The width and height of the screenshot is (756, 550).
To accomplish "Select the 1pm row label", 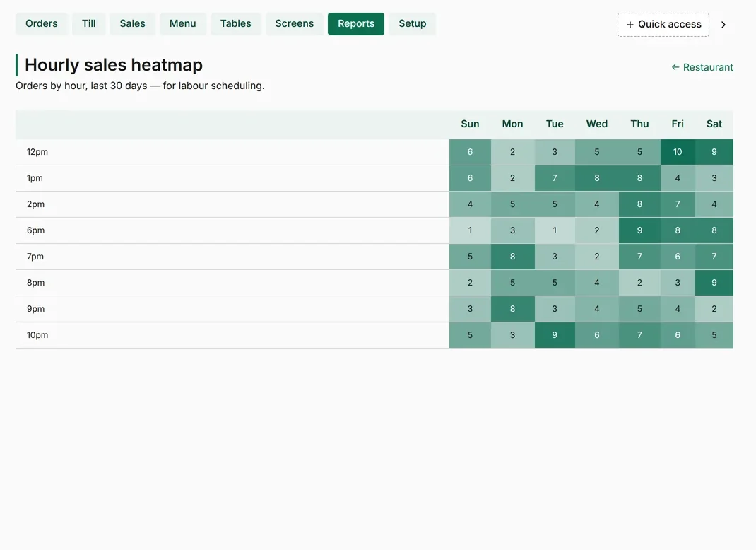I will [x=35, y=178].
